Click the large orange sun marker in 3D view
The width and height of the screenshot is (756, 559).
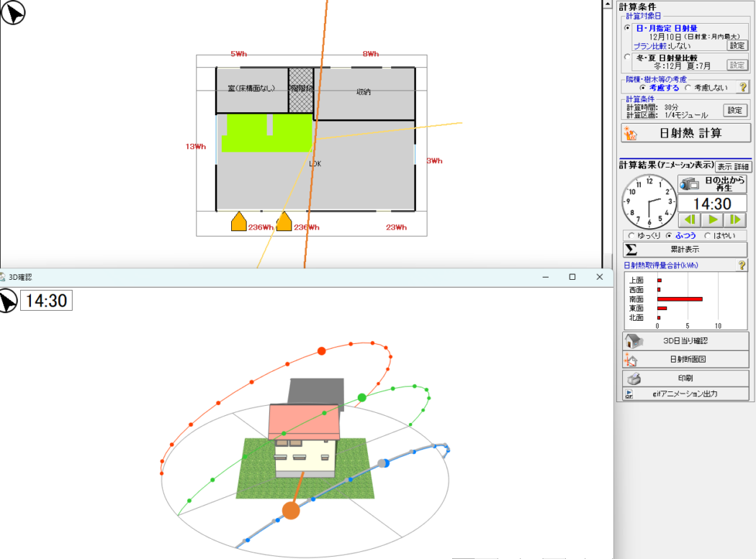tap(291, 511)
